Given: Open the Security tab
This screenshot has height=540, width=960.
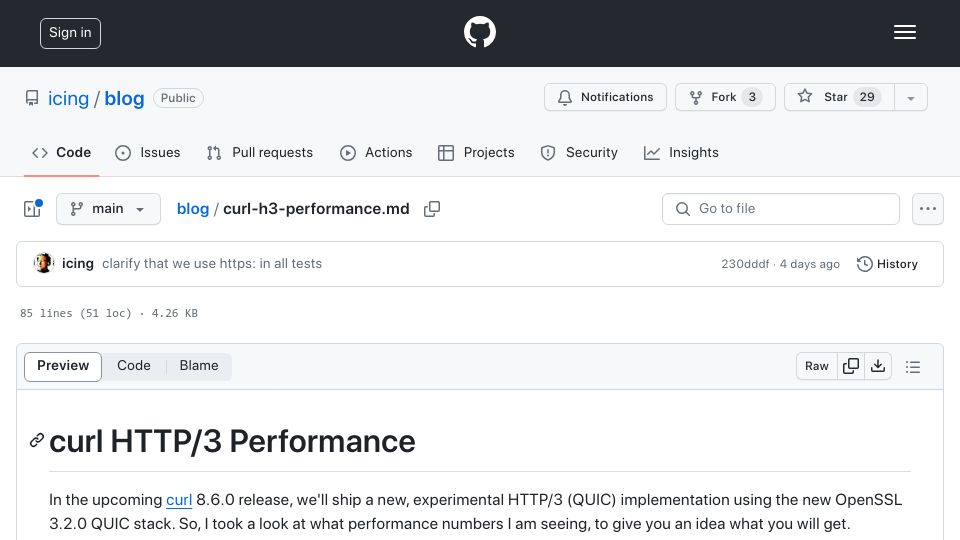Looking at the screenshot, I should [x=579, y=152].
